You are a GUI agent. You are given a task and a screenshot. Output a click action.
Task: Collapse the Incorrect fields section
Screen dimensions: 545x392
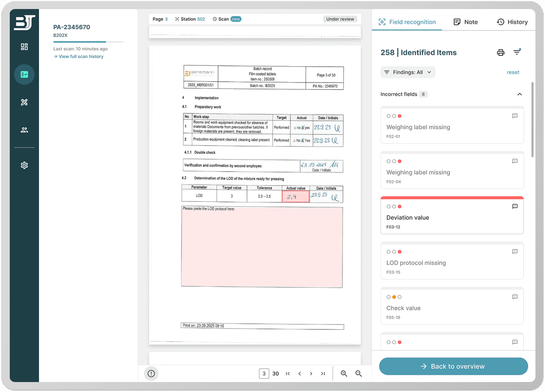[520, 94]
